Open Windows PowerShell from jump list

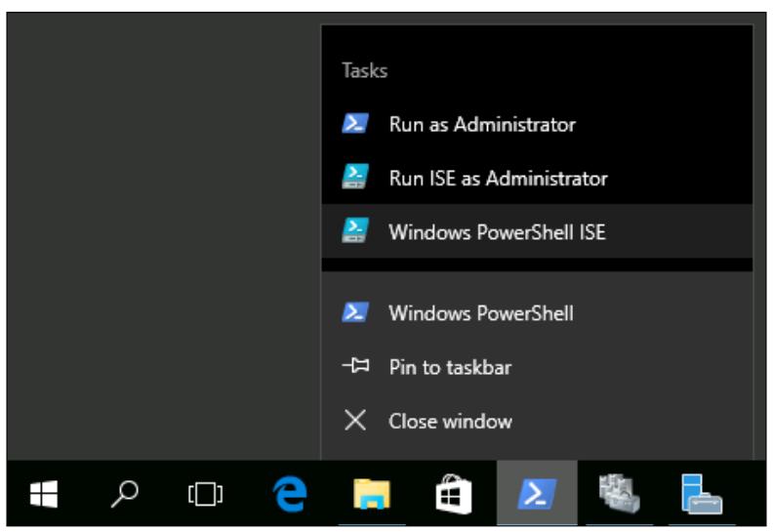click(x=537, y=312)
